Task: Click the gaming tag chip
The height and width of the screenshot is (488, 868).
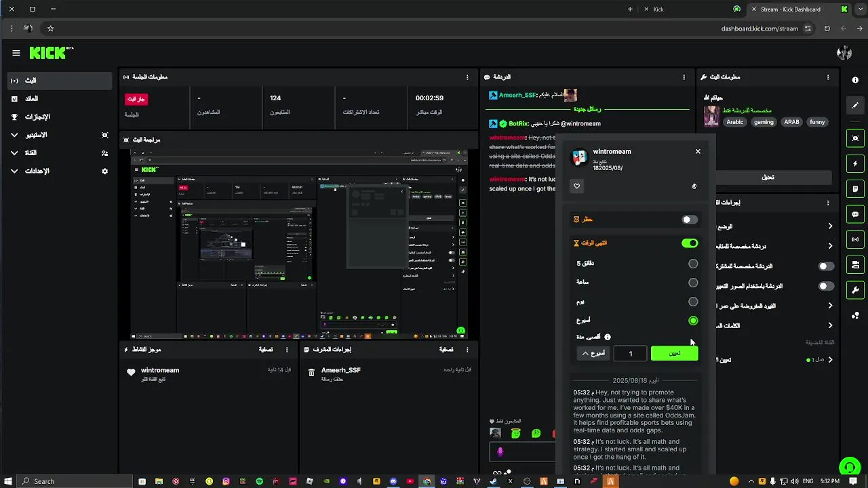Action: coord(764,123)
